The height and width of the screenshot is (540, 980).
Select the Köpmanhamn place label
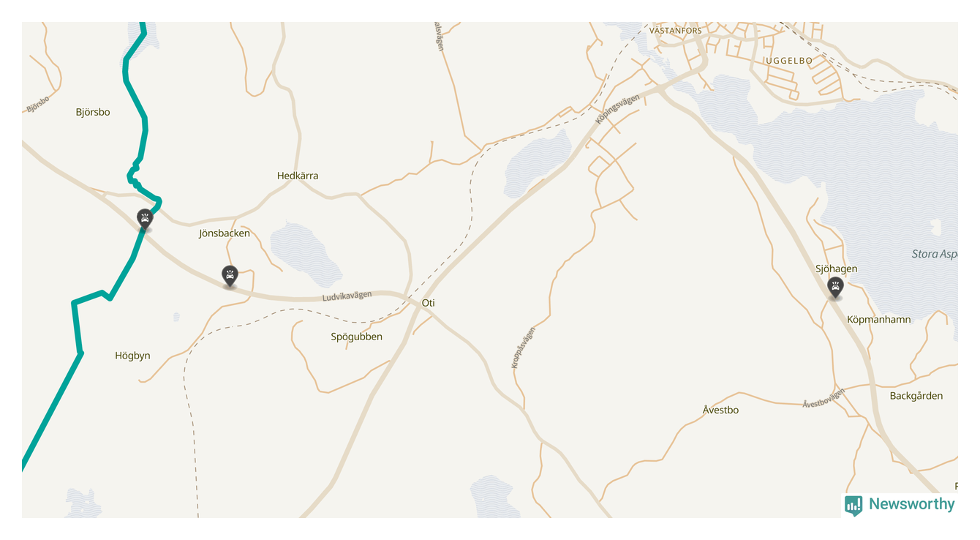[879, 320]
